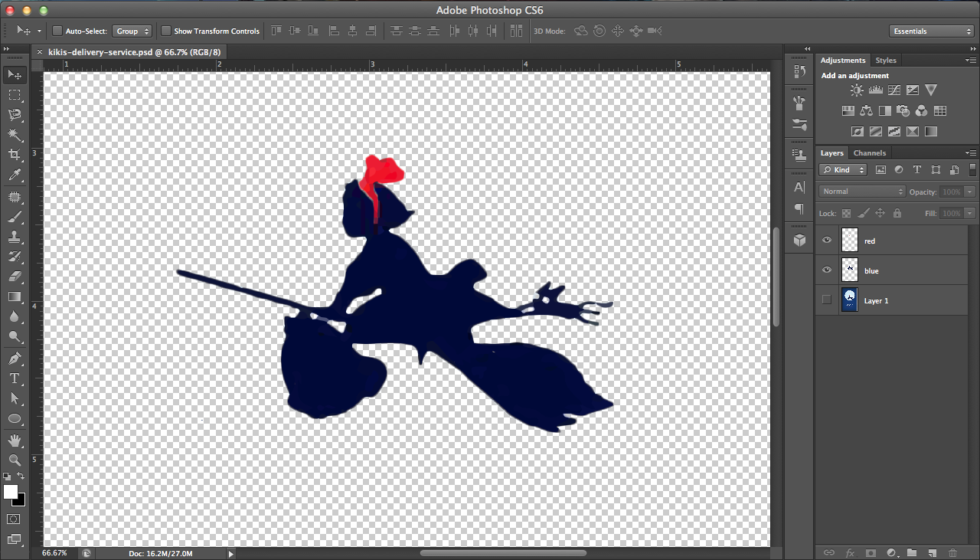Select the Layers tab
The height and width of the screenshot is (560, 980).
point(832,153)
